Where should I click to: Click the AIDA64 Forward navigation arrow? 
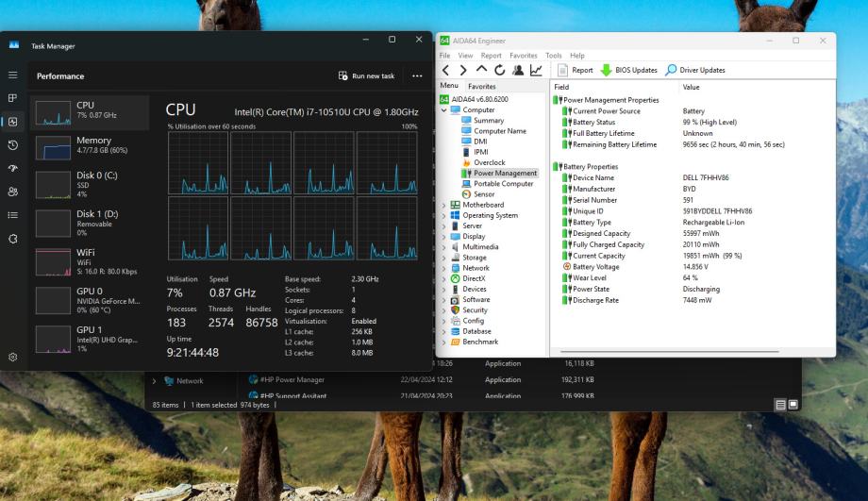point(463,70)
